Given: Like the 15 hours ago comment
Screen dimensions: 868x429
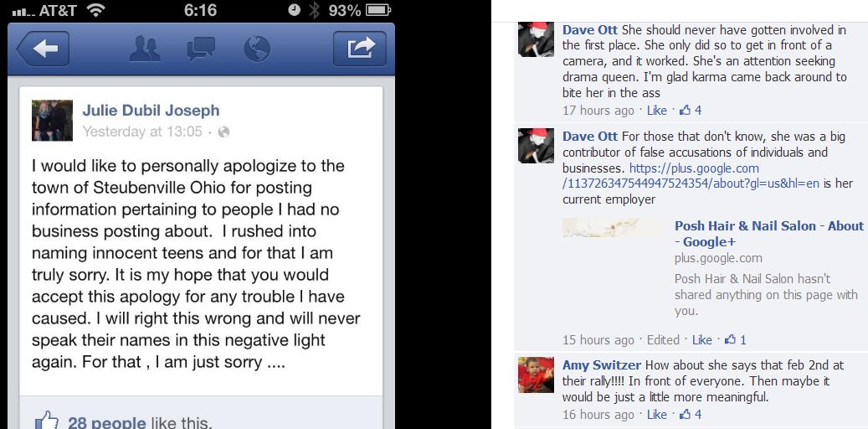Looking at the screenshot, I should tap(702, 339).
